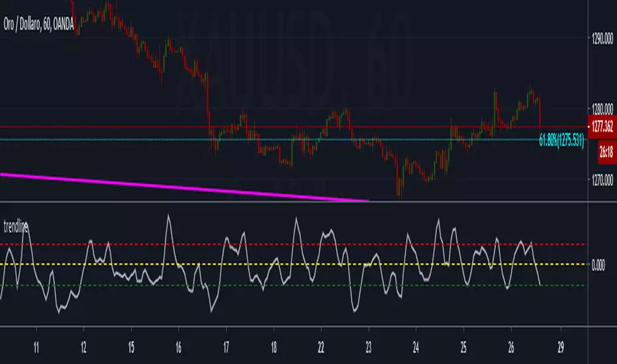Select the yellow dashed zero indicator level
This screenshot has width=617, height=364.
[293, 264]
